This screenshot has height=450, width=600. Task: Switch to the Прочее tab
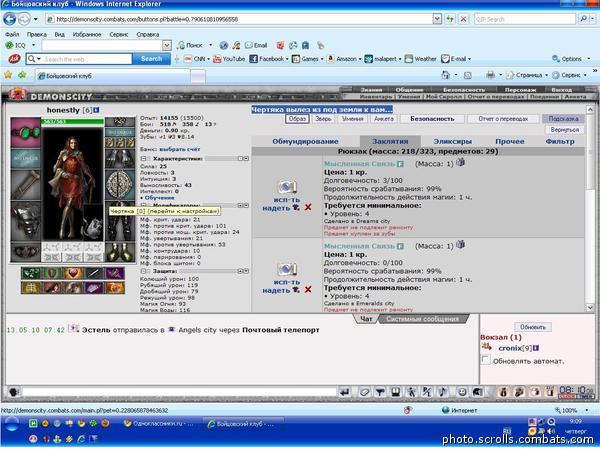coord(510,142)
